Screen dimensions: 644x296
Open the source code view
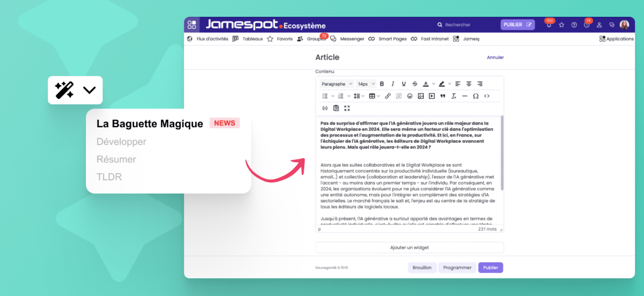point(487,96)
